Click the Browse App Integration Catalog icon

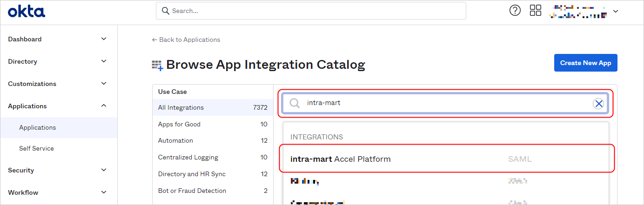tap(158, 65)
